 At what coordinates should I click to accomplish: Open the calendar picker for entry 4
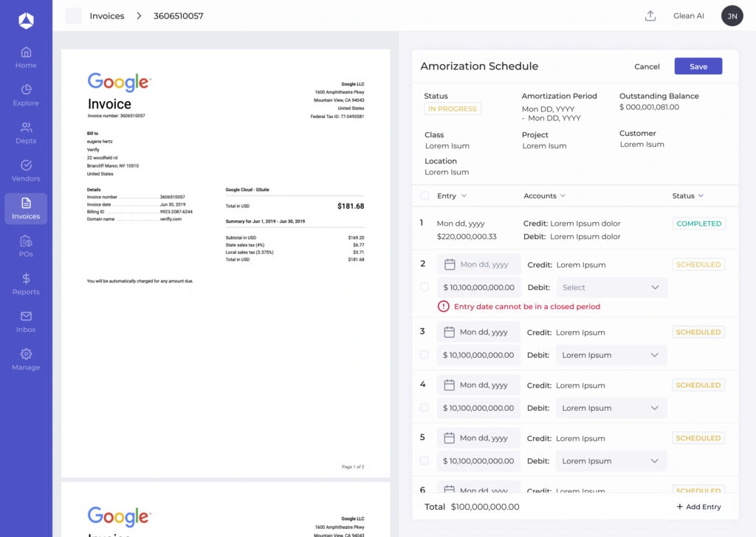tap(449, 385)
